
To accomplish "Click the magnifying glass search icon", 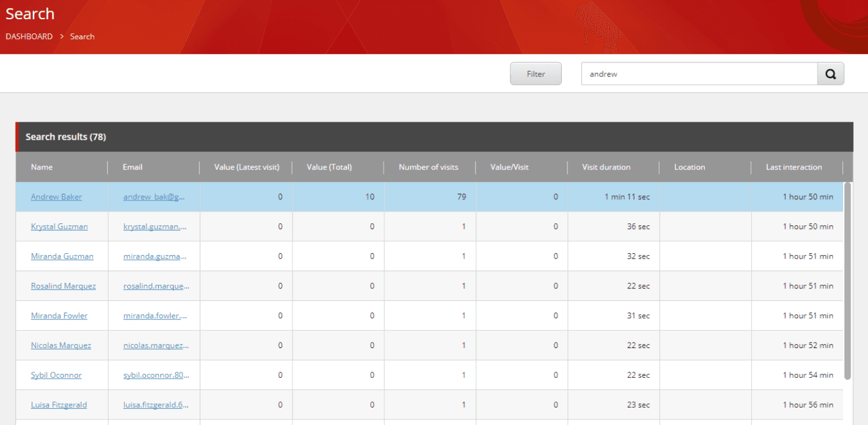I will pos(830,74).
